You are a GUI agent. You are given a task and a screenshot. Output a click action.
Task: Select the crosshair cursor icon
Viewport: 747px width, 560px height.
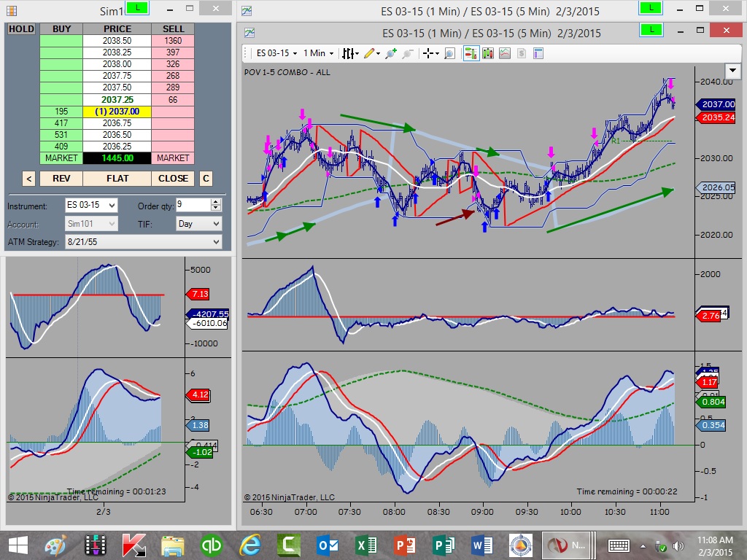click(427, 53)
